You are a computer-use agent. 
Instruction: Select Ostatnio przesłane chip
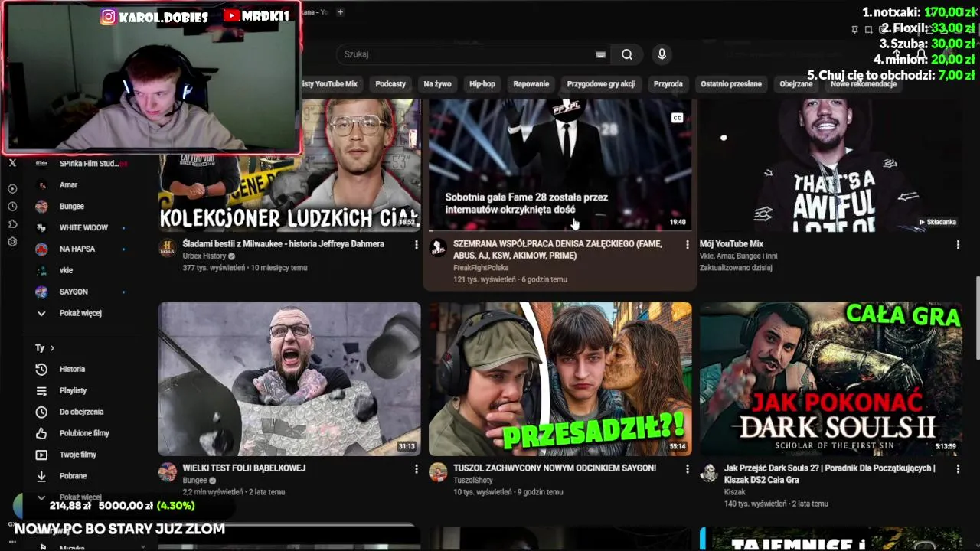click(731, 84)
